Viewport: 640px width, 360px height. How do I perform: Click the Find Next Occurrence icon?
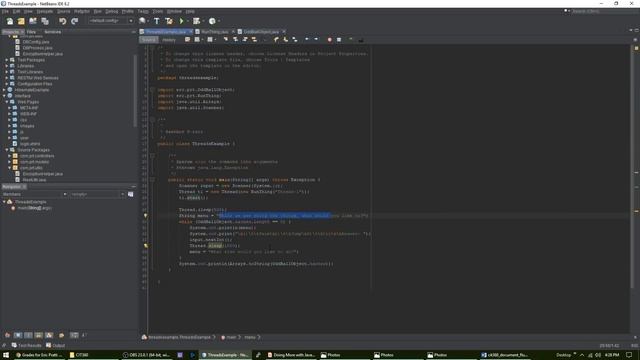pyautogui.click(x=245, y=40)
